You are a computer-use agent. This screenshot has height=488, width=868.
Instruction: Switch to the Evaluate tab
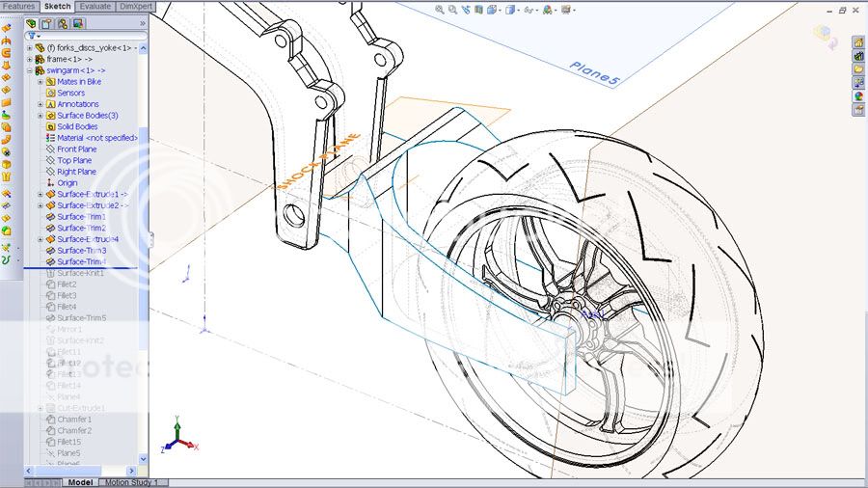tap(95, 6)
